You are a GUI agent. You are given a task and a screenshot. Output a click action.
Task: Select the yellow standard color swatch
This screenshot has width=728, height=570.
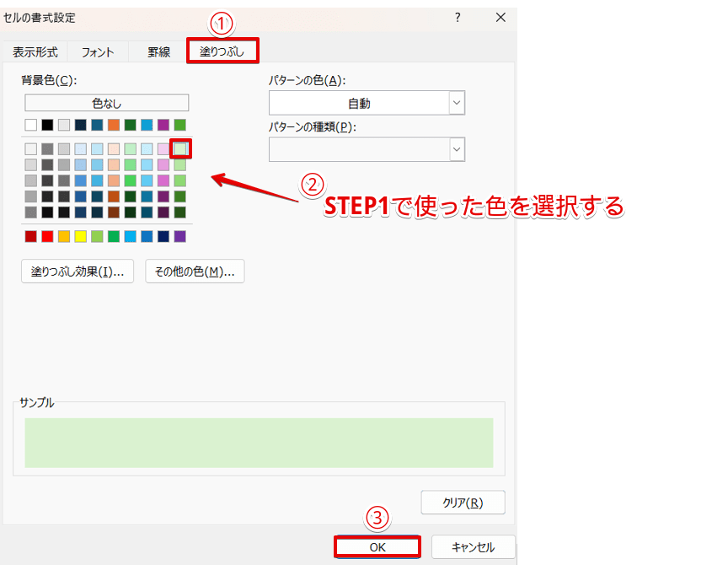(81, 236)
